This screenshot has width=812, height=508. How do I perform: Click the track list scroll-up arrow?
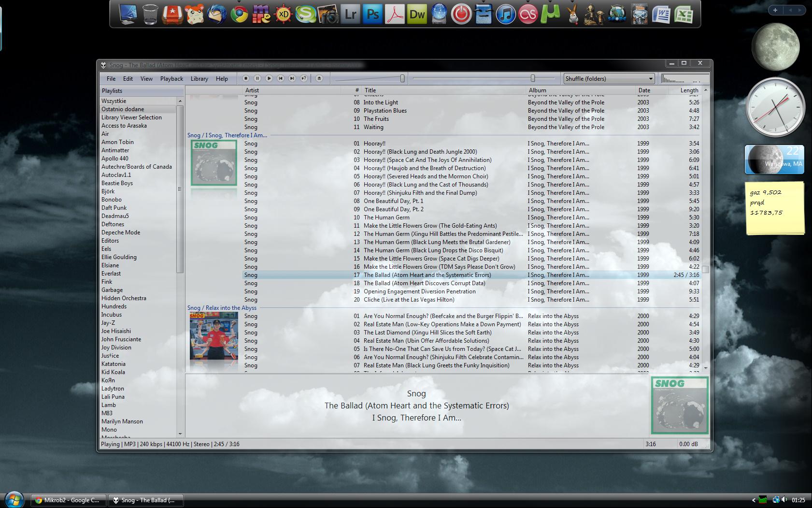tap(706, 90)
